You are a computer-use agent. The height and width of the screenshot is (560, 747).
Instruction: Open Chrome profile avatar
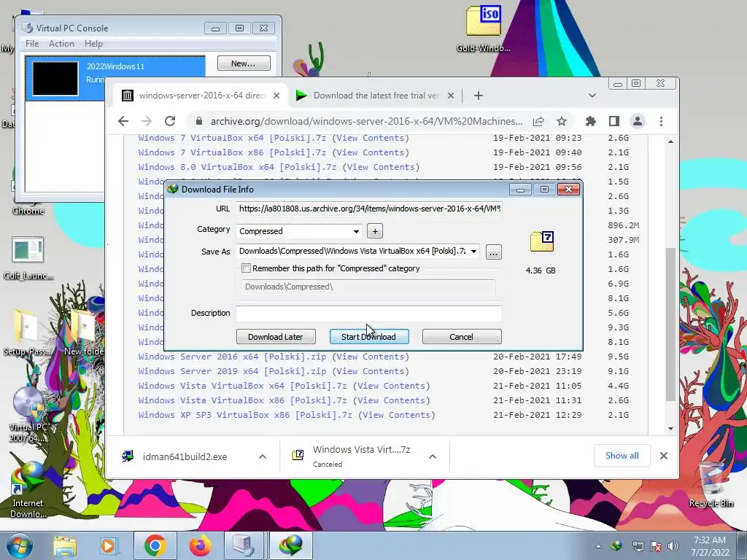point(638,122)
